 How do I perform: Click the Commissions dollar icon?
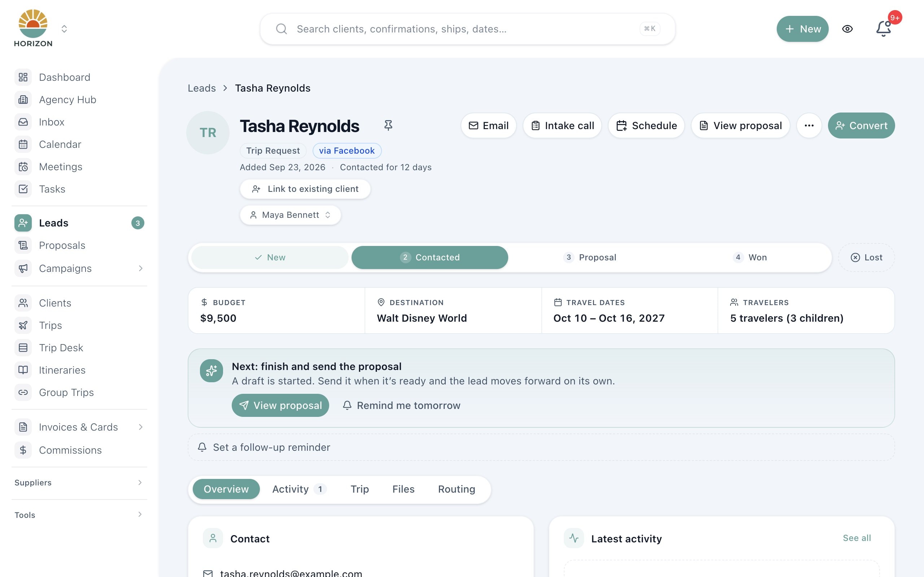tap(23, 450)
